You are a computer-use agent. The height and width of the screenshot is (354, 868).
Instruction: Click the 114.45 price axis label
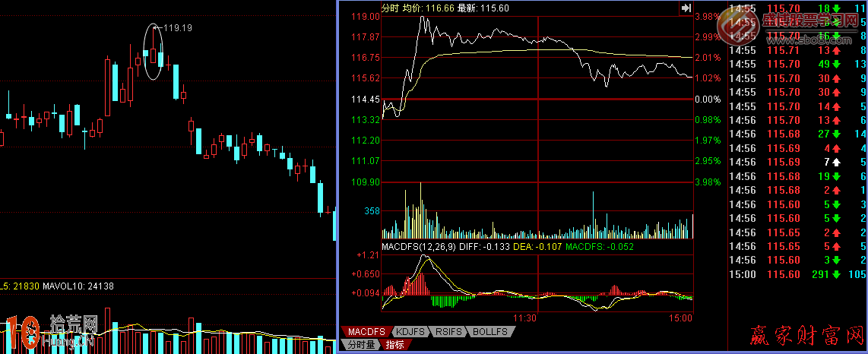point(366,100)
